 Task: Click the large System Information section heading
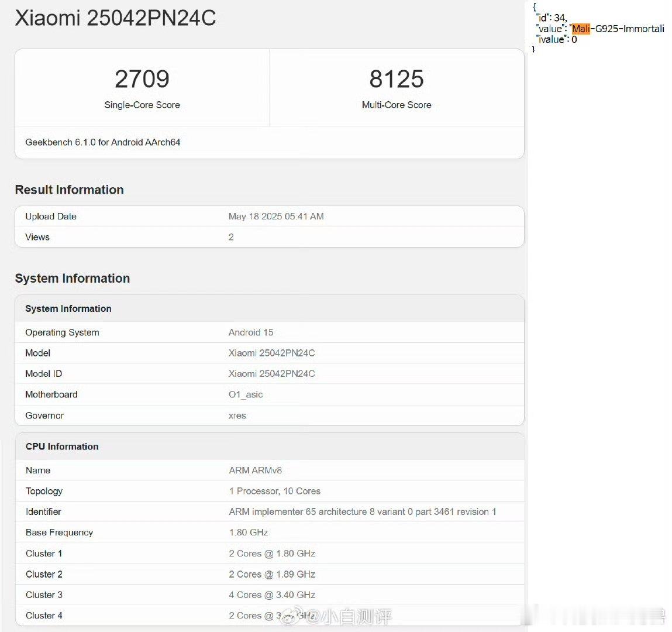pos(73,279)
